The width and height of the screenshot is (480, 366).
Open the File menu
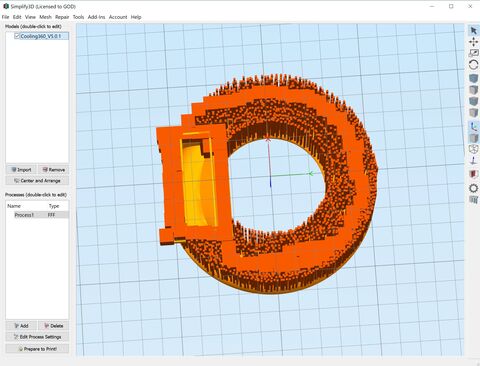coord(5,17)
